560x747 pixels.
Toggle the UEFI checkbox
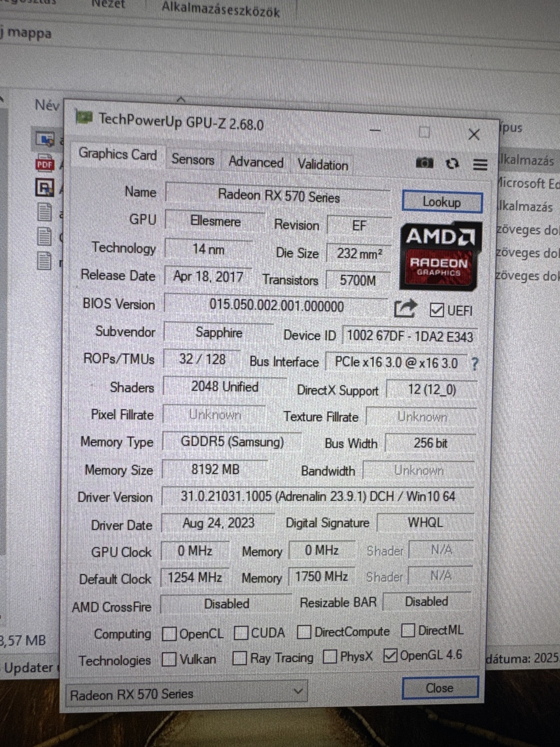point(436,310)
